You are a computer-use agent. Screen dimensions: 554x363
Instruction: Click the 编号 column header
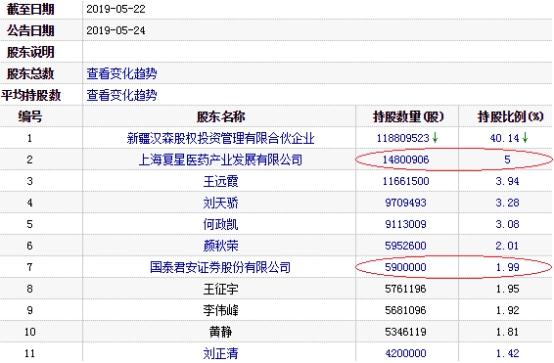click(30, 117)
